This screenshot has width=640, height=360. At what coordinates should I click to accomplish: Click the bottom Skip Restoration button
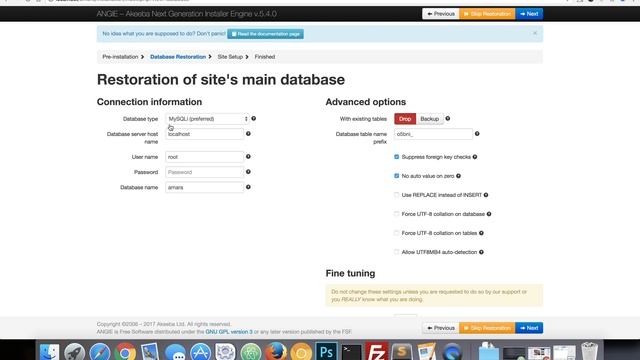(487, 328)
